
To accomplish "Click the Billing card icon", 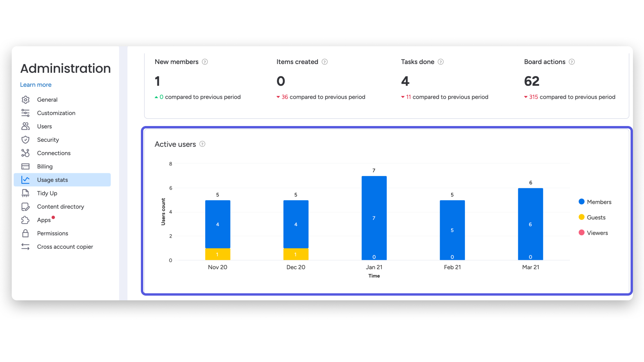I will (25, 167).
